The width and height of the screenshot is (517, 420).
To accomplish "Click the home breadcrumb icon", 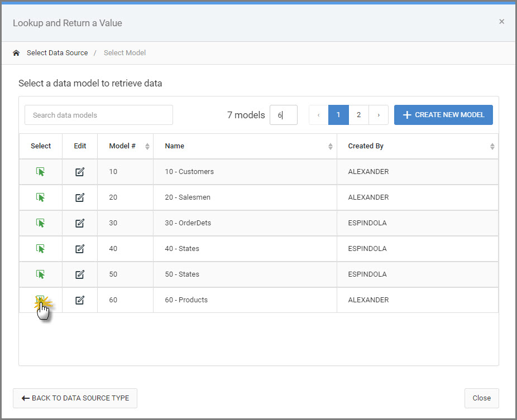I will pos(16,52).
